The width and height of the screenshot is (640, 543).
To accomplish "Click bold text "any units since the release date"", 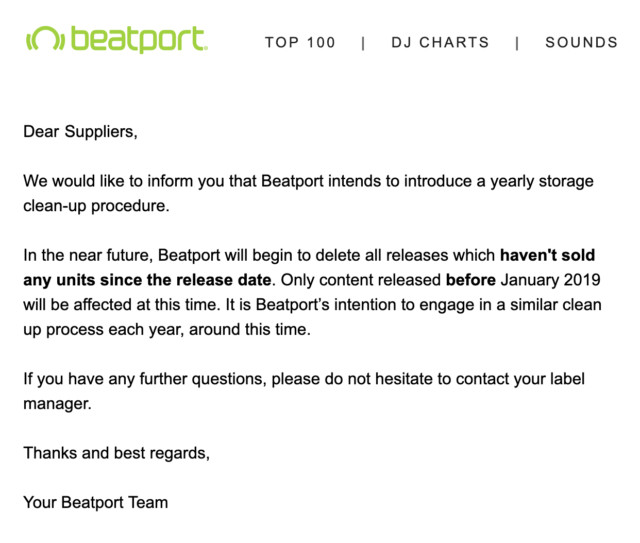I will pos(147,280).
